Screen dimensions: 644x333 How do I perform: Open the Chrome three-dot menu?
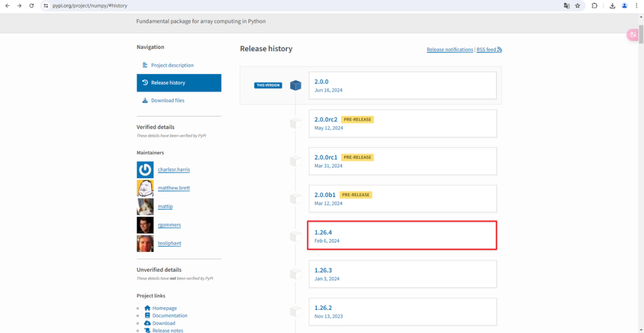pos(636,6)
